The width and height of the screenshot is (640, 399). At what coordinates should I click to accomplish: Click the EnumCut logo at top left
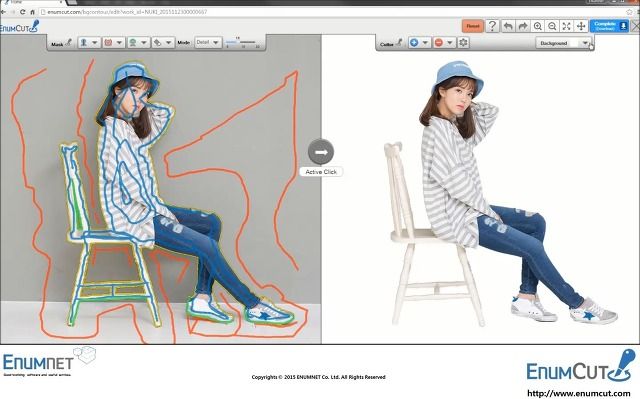20,27
